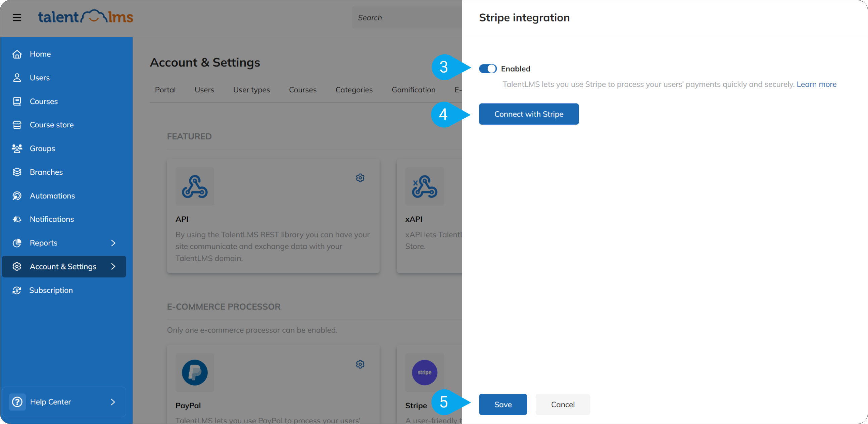Click the Branches layers icon
Viewport: 868px width, 424px height.
(x=17, y=172)
